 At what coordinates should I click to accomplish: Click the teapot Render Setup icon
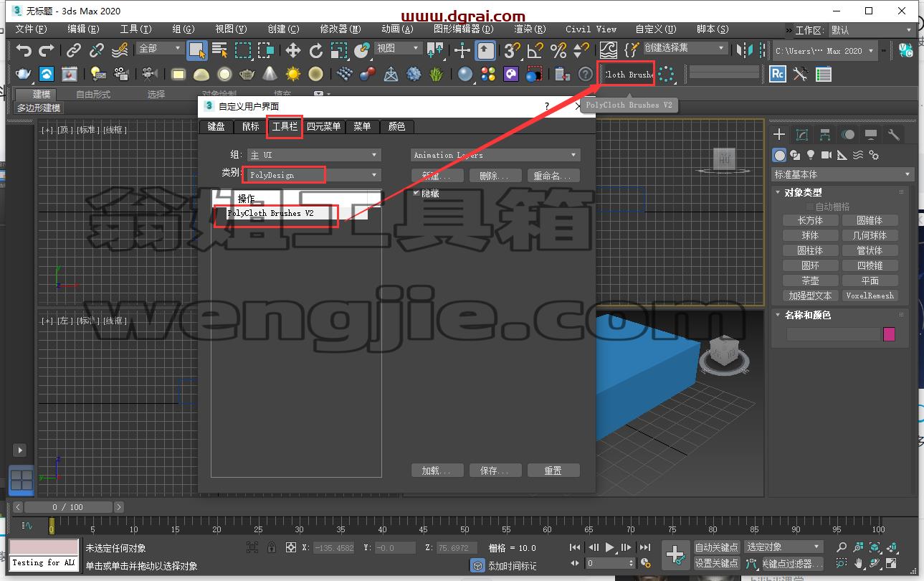(x=24, y=74)
